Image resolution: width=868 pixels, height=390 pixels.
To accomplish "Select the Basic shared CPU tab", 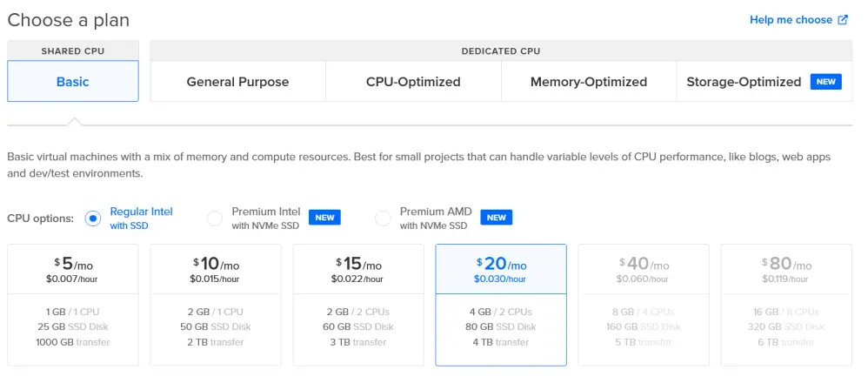I will (73, 82).
